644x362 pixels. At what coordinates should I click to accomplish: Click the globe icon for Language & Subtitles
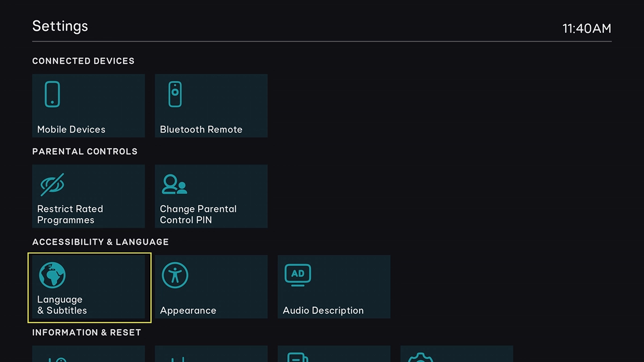pyautogui.click(x=52, y=275)
